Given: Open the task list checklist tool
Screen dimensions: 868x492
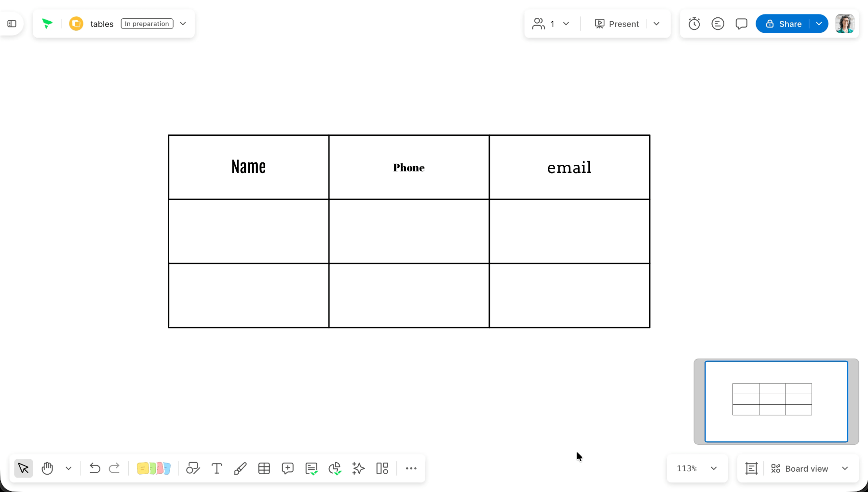Looking at the screenshot, I should pyautogui.click(x=312, y=468).
